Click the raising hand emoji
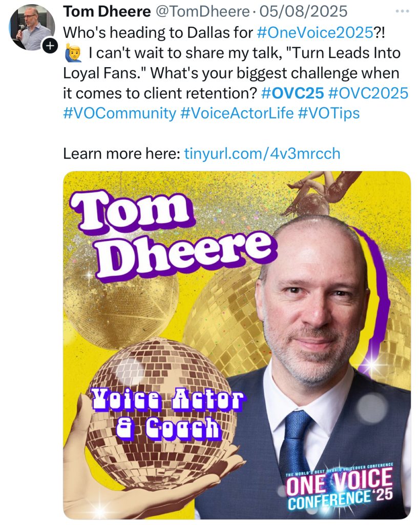 [71, 53]
